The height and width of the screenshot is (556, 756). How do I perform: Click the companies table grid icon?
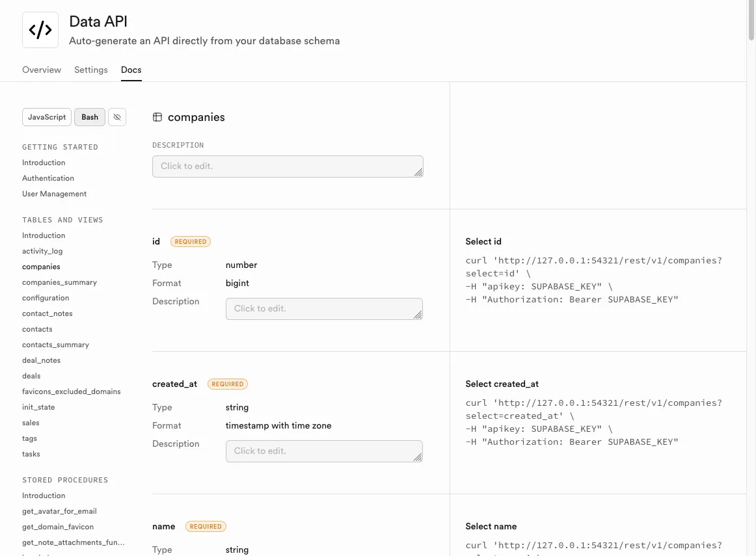[x=157, y=117]
